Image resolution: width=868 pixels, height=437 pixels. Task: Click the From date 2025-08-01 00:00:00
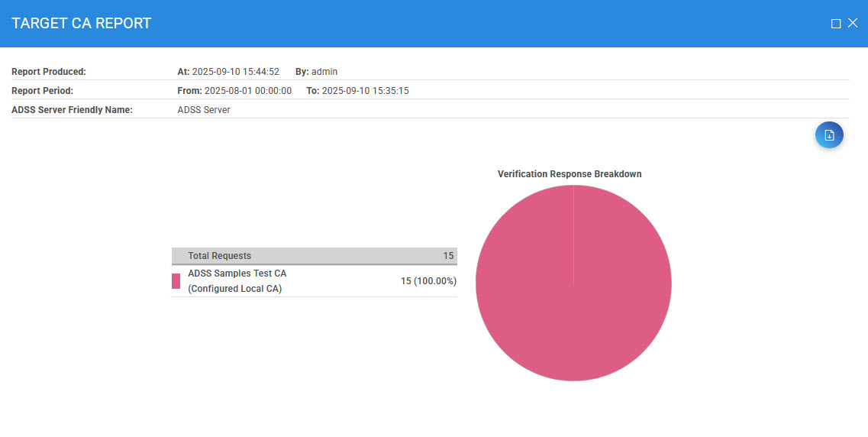click(248, 91)
